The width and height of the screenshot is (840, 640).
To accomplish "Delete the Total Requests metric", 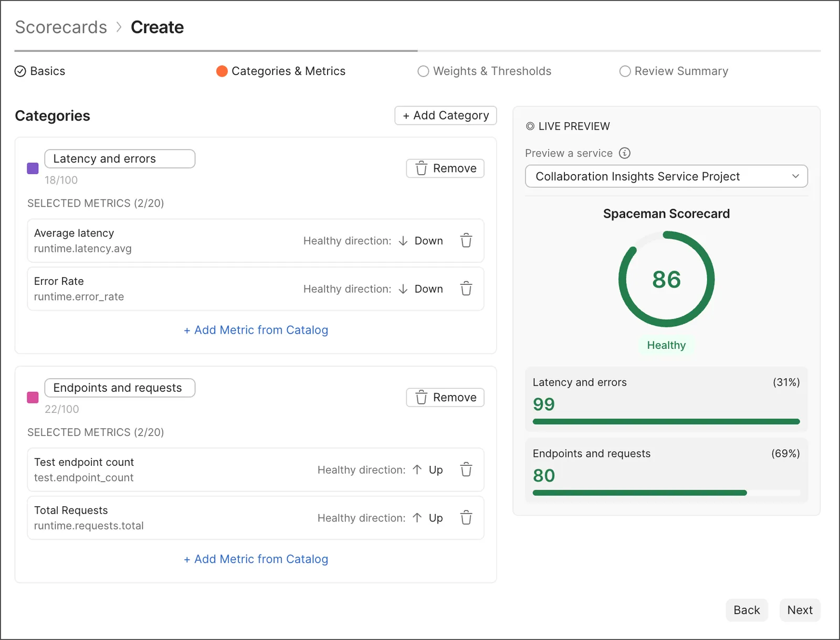I will click(x=466, y=518).
